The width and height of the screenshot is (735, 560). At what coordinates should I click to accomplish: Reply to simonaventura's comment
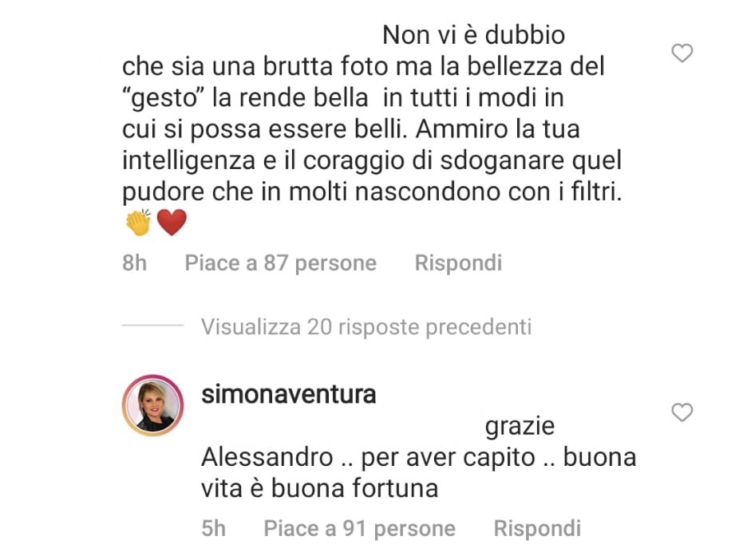pyautogui.click(x=537, y=529)
